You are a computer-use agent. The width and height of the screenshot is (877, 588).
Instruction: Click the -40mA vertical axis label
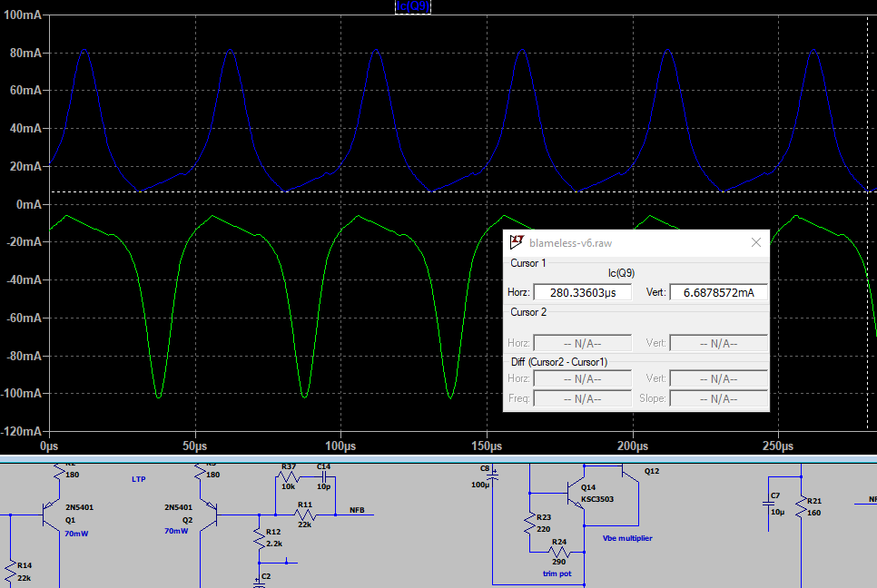click(24, 280)
